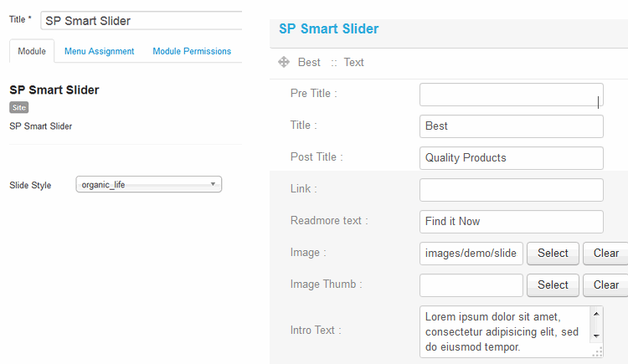Expand the Best :: Text slide header
Image resolution: width=628 pixels, height=364 pixels.
click(x=331, y=62)
